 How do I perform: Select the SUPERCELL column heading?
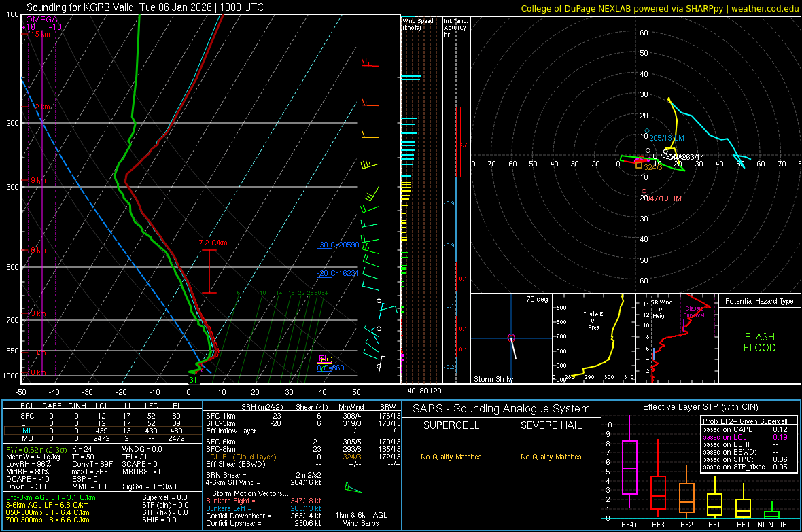[451, 425]
